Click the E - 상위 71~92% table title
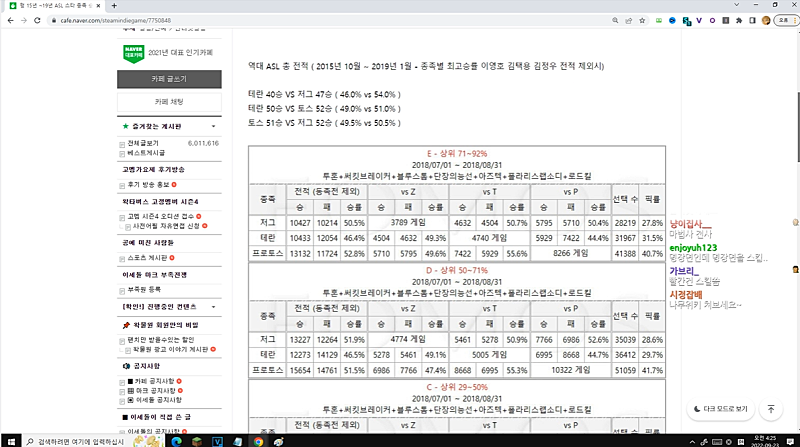 pos(457,154)
